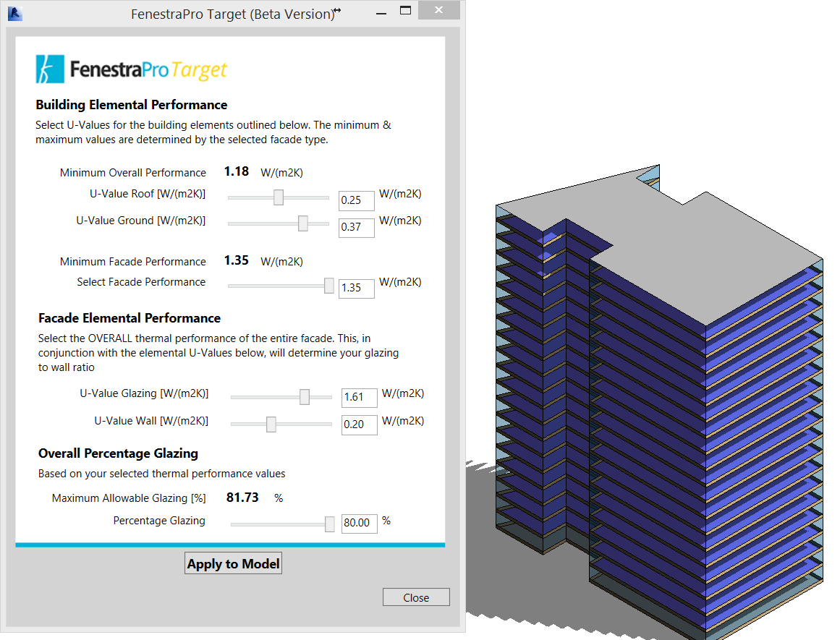Click the Percentage Glazing label
This screenshot has height=640, width=840.
159,521
